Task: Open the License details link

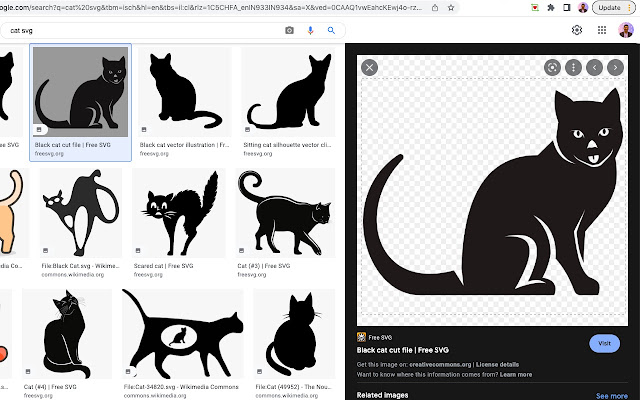Action: 498,364
